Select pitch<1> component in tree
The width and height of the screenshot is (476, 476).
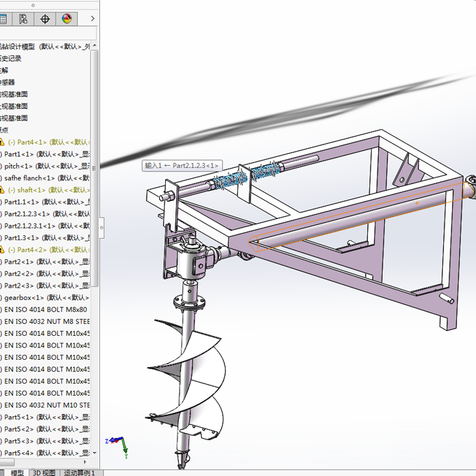[x=18, y=166]
